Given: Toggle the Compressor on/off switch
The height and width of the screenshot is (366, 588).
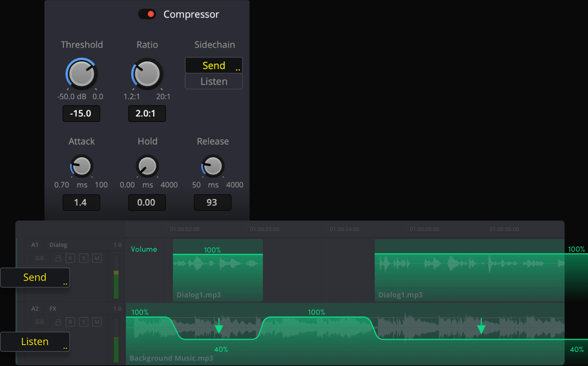Looking at the screenshot, I should point(147,14).
